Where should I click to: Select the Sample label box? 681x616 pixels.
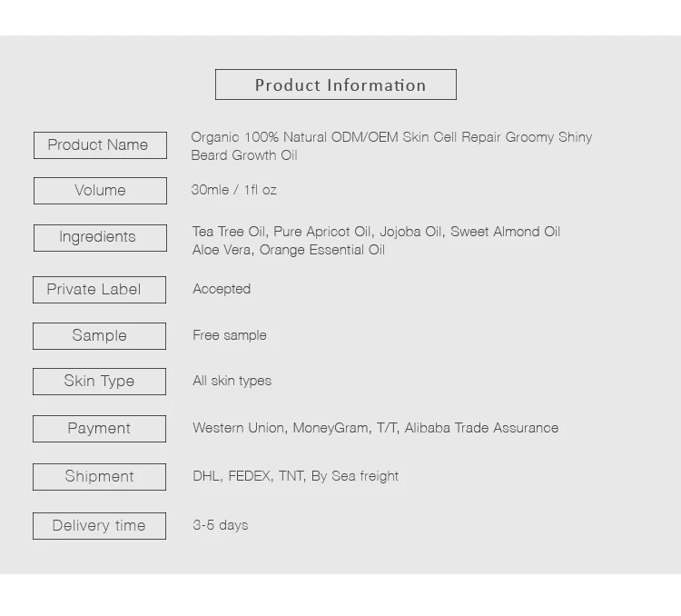99,336
